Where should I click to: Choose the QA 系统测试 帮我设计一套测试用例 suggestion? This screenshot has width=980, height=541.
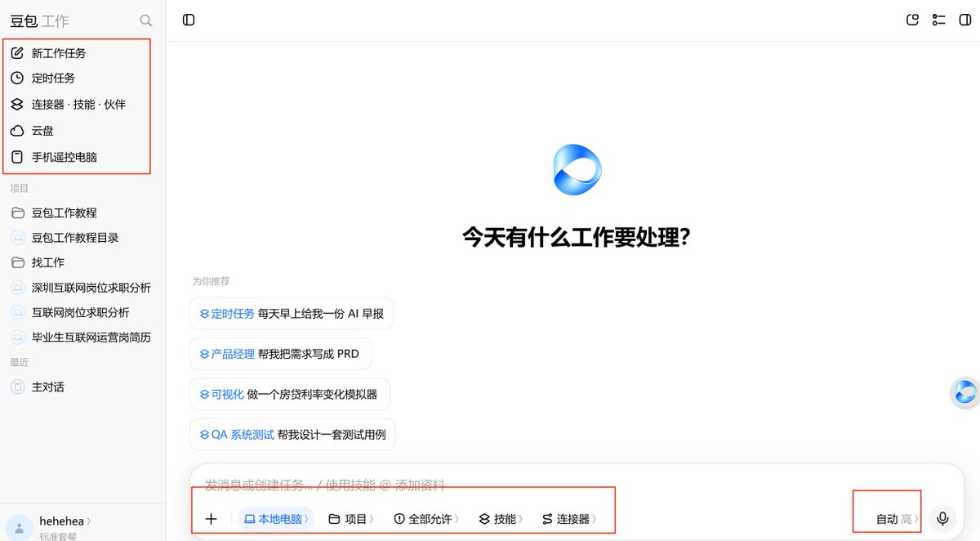click(x=292, y=435)
